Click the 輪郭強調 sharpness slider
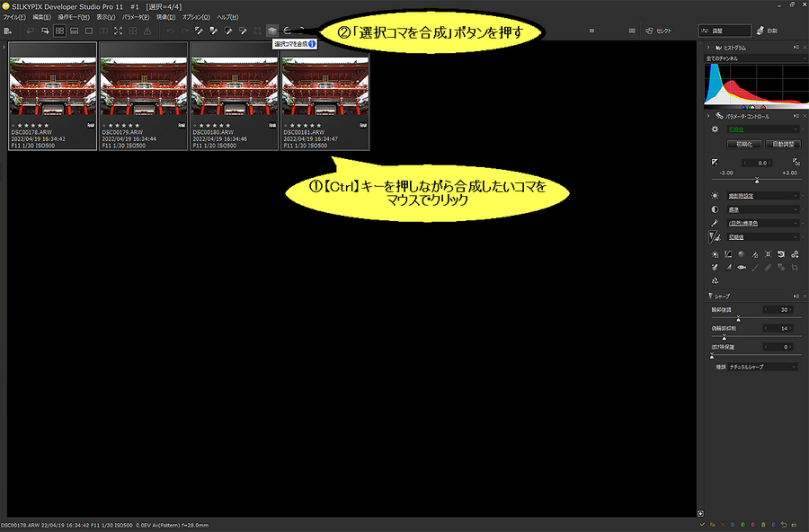 pos(739,318)
